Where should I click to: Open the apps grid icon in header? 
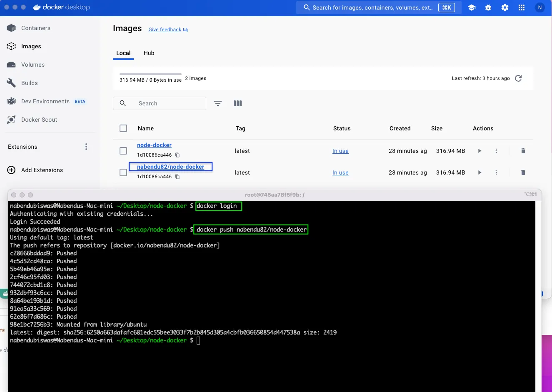click(522, 7)
